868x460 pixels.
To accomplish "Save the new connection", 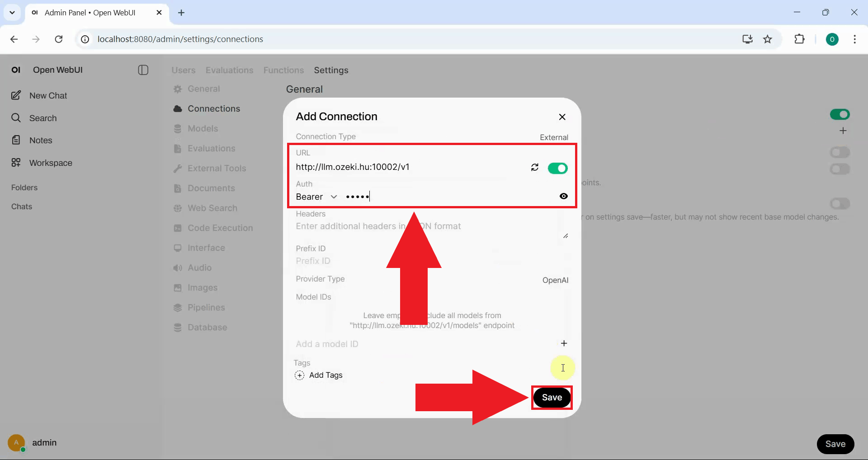I will click(552, 398).
